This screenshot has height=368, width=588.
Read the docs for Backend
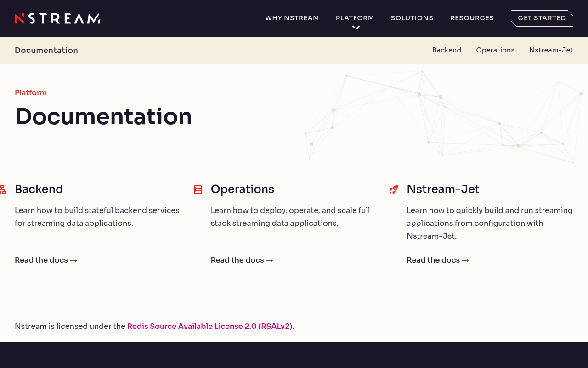(x=46, y=260)
